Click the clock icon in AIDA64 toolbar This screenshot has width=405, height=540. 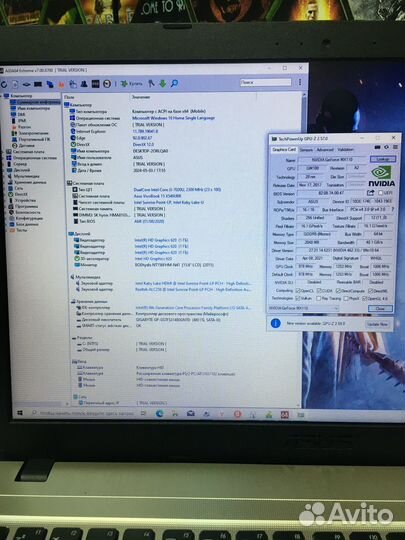click(x=107, y=84)
